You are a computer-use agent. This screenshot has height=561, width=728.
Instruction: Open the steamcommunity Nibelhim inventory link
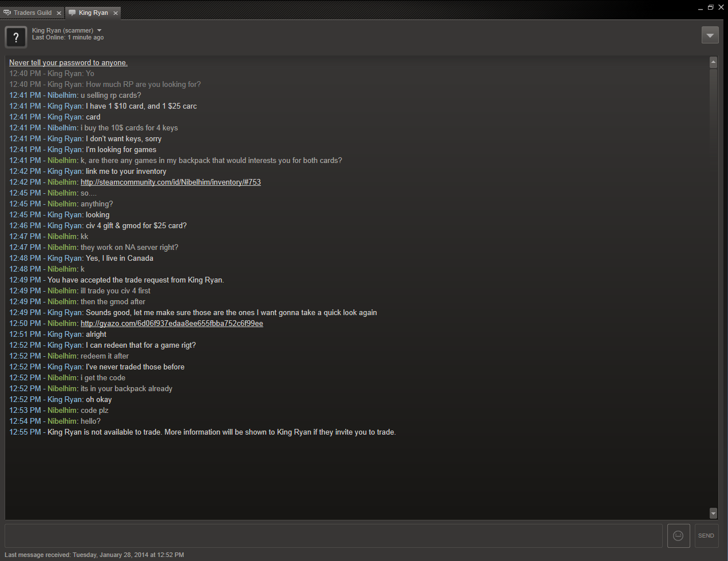click(x=171, y=182)
